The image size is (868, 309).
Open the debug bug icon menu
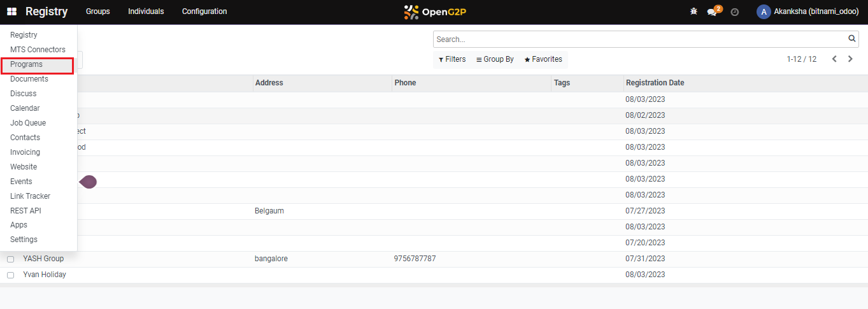pyautogui.click(x=694, y=11)
